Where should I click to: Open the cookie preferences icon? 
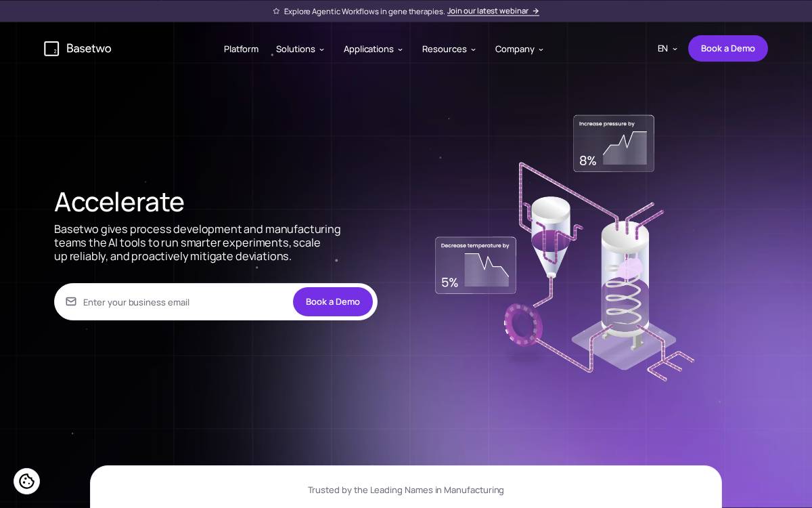point(26,481)
